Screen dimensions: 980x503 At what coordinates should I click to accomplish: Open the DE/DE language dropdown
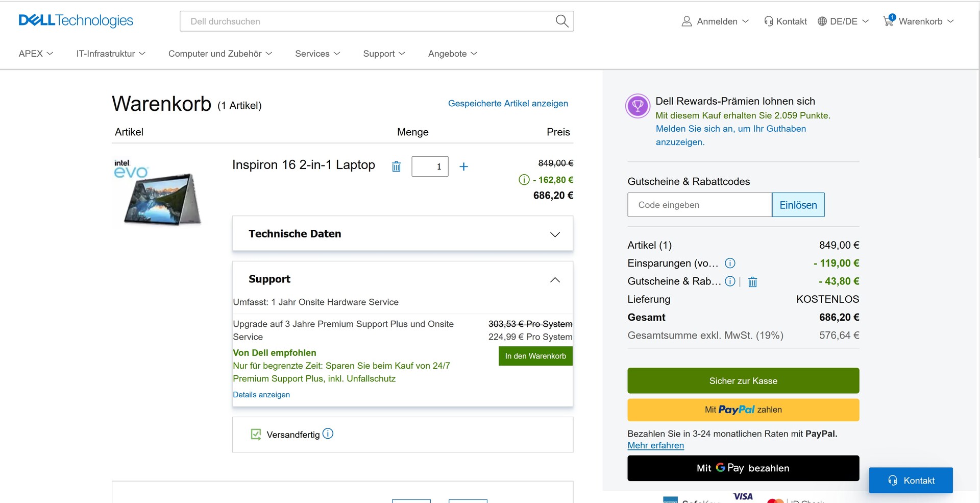843,21
